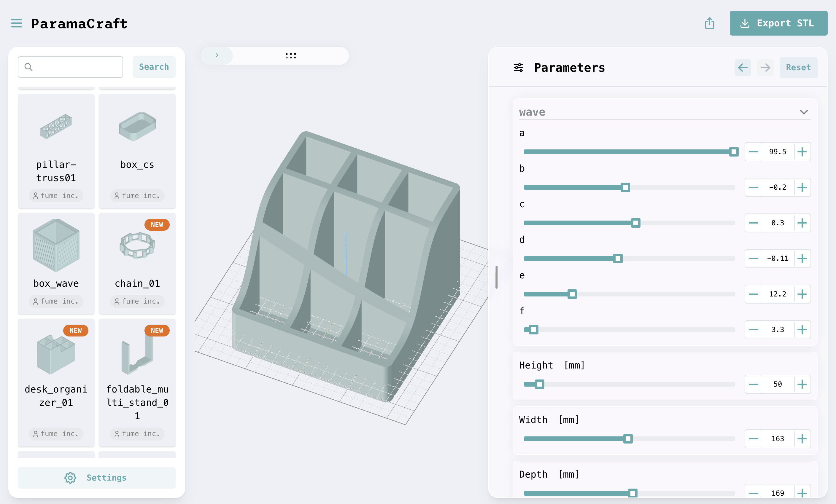836x504 pixels.
Task: Reset all parameters
Action: pyautogui.click(x=798, y=68)
